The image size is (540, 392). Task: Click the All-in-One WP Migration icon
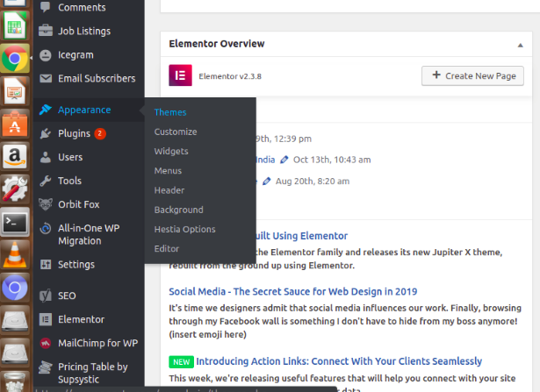[45, 228]
